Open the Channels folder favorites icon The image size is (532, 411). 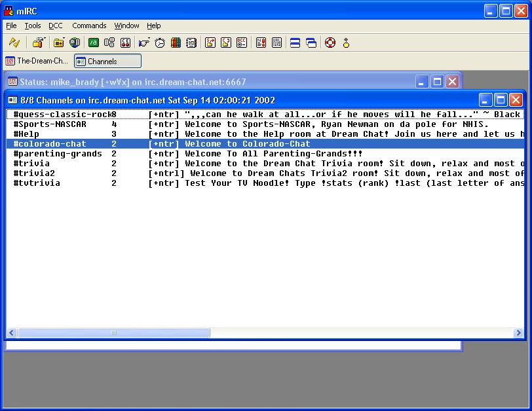click(58, 43)
